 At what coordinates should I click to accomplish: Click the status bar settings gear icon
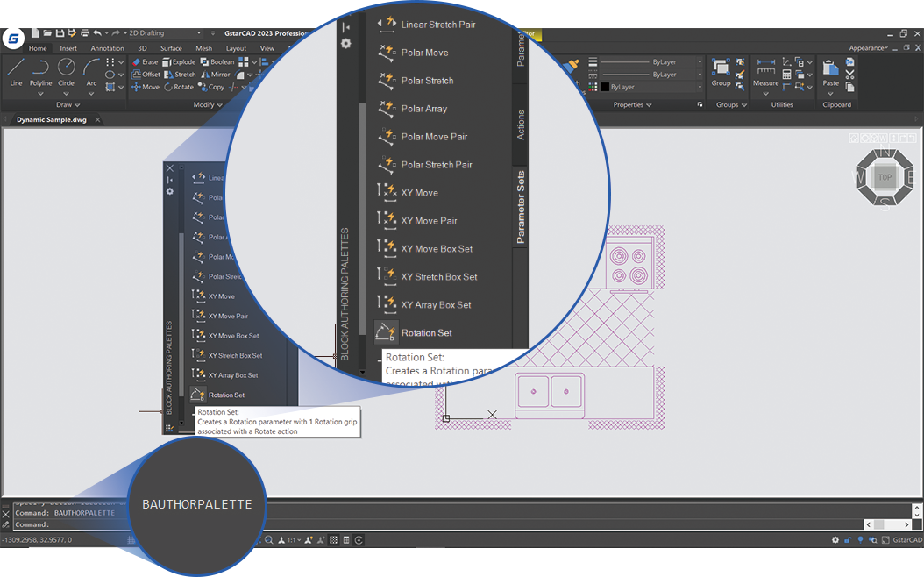pos(835,540)
